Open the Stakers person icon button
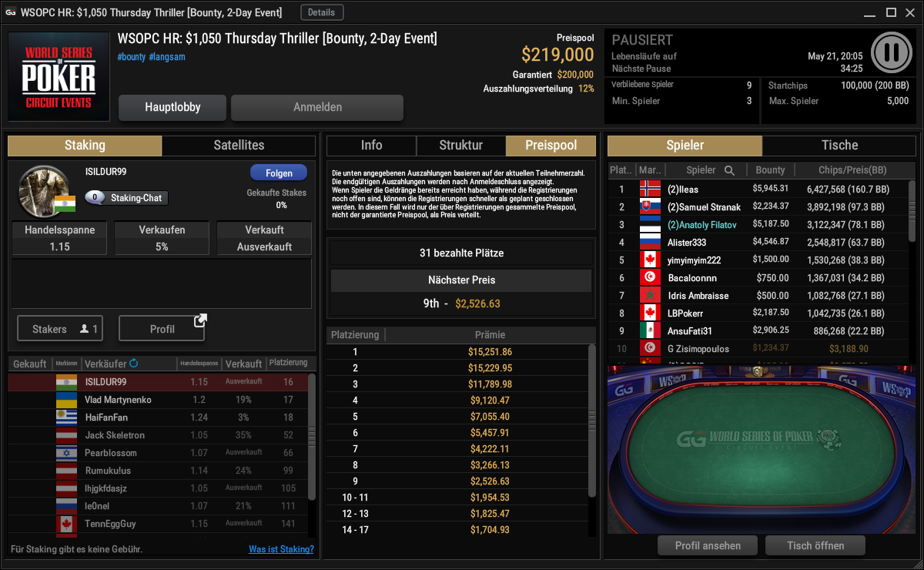The image size is (924, 570). tap(60, 329)
